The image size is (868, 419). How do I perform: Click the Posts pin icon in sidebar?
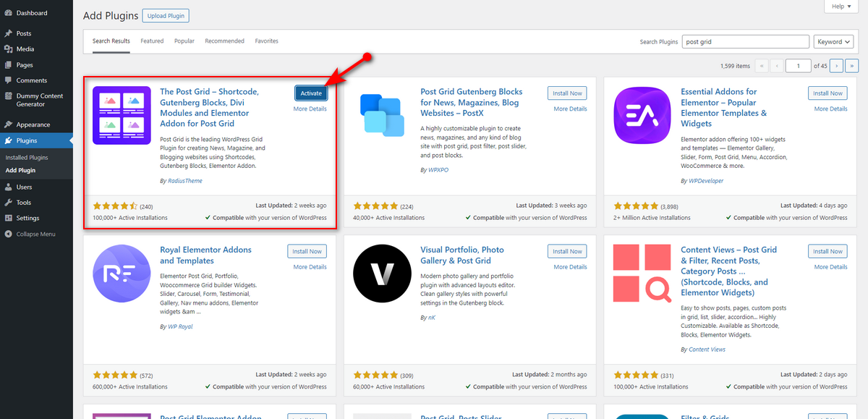click(x=8, y=33)
